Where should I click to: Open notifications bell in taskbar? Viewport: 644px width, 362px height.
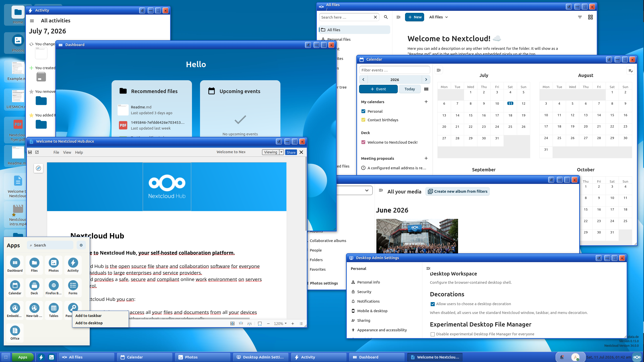562,357
